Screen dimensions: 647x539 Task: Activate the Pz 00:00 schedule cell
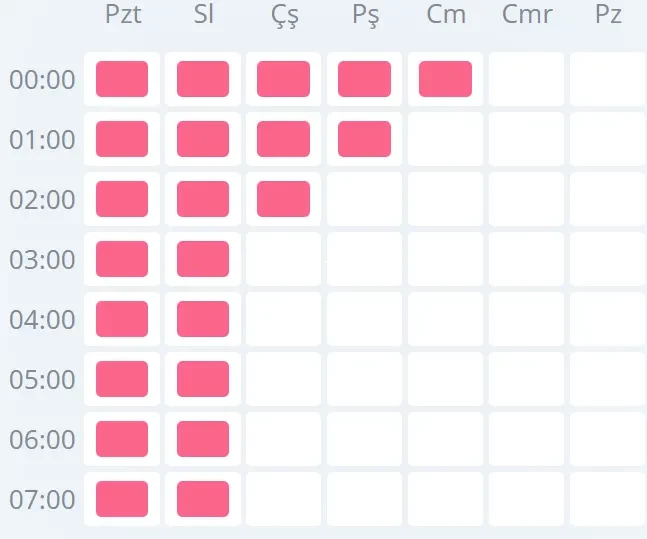(607, 79)
